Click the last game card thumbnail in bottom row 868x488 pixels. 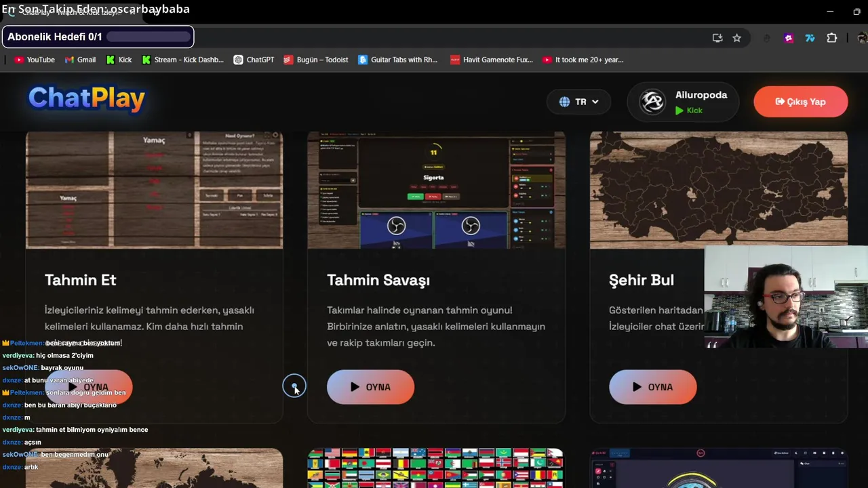(x=718, y=468)
